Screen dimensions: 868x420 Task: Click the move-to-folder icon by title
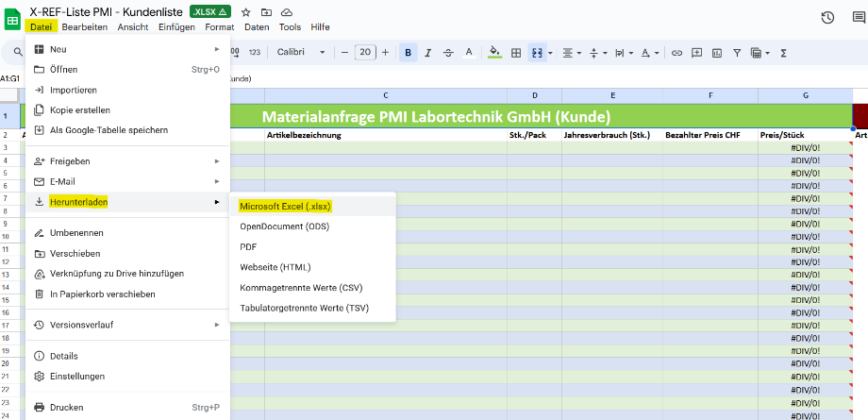tap(266, 12)
